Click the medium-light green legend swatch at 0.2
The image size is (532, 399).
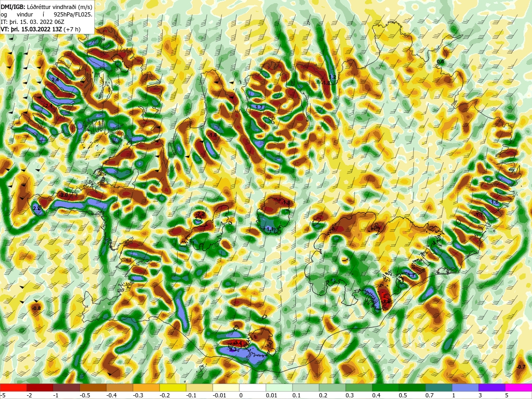point(332,387)
